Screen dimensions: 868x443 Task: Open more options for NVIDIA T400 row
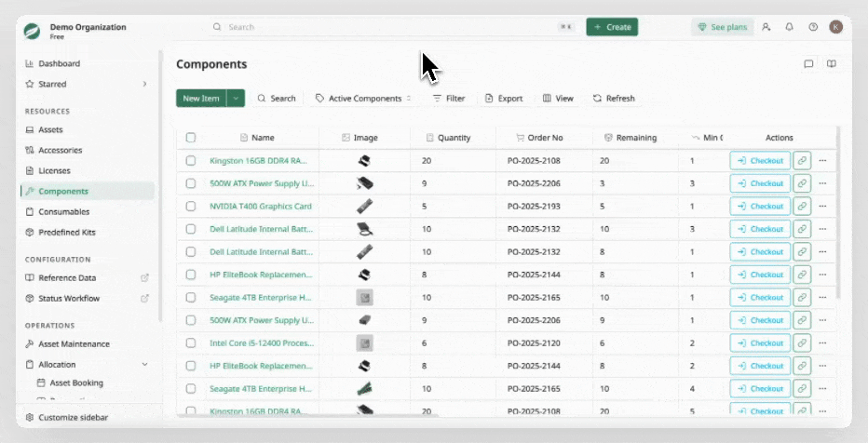pyautogui.click(x=822, y=206)
